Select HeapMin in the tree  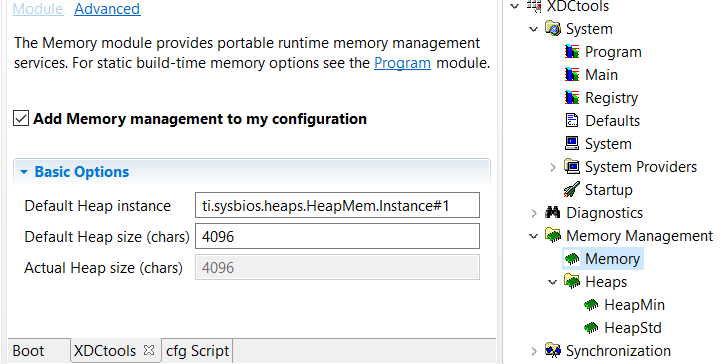(x=634, y=305)
